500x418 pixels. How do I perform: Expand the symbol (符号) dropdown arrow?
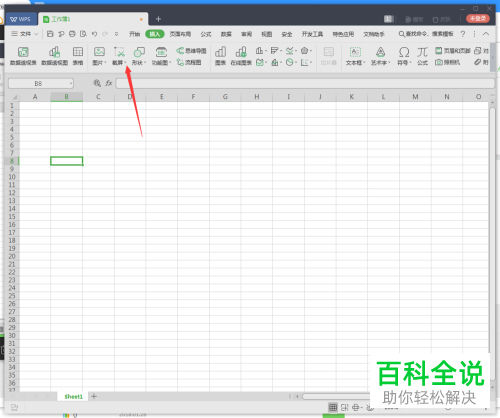pyautogui.click(x=410, y=63)
